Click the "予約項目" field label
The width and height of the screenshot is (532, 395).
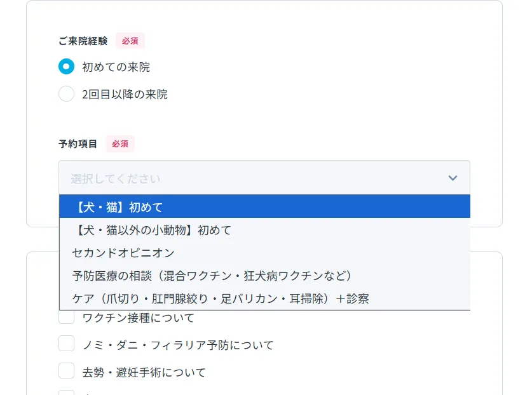[78, 144]
